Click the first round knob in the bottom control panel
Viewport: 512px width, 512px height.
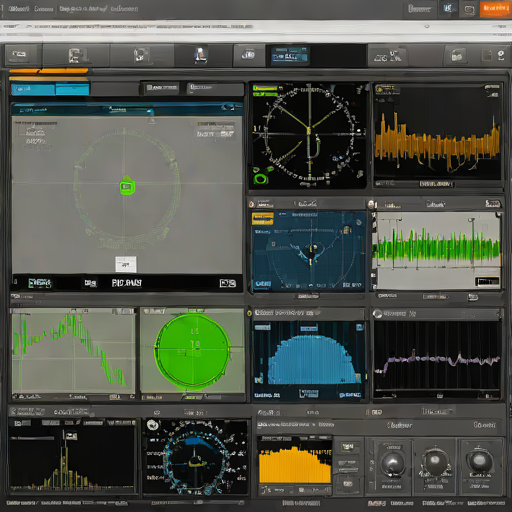tap(393, 463)
